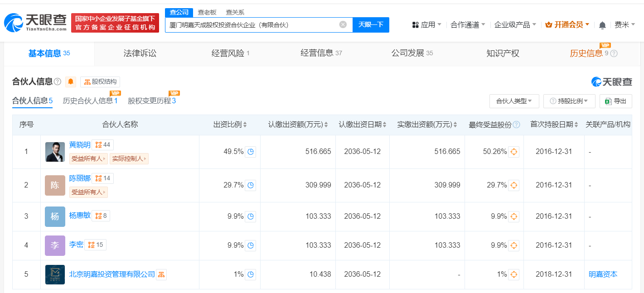Clear the search box with the × icon
The width and height of the screenshot is (644, 293).
pos(343,24)
